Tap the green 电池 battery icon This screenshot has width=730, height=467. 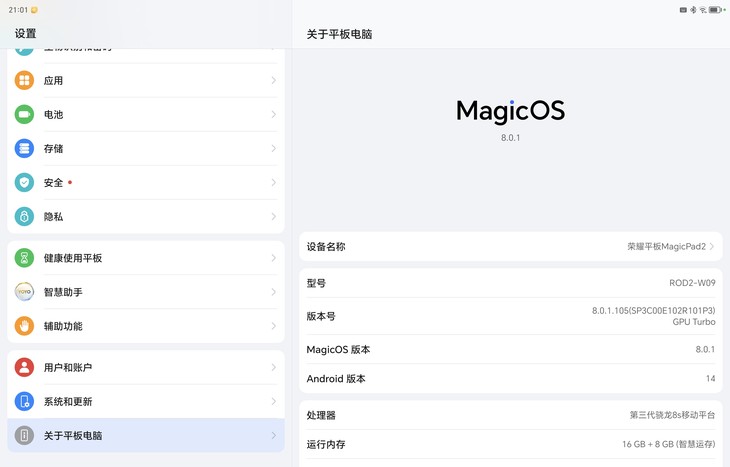point(24,115)
